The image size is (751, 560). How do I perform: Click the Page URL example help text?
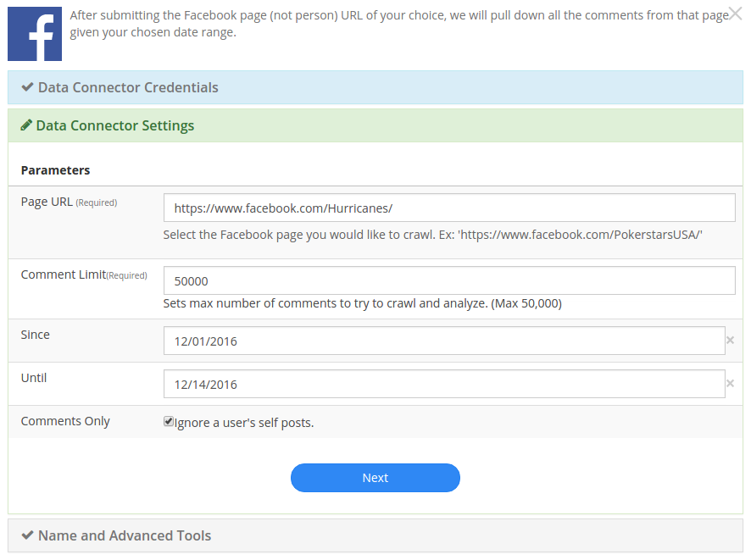[432, 235]
